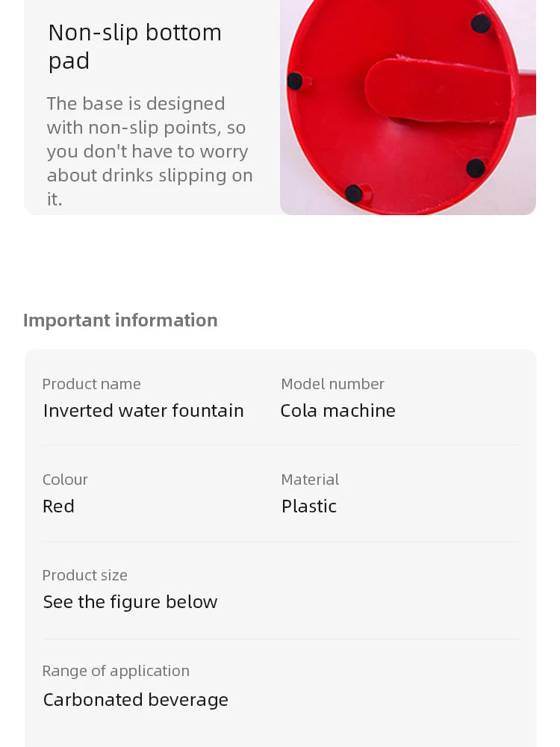
Task: Click the "Non-slip bottom pad" heading
Action: pos(135,46)
